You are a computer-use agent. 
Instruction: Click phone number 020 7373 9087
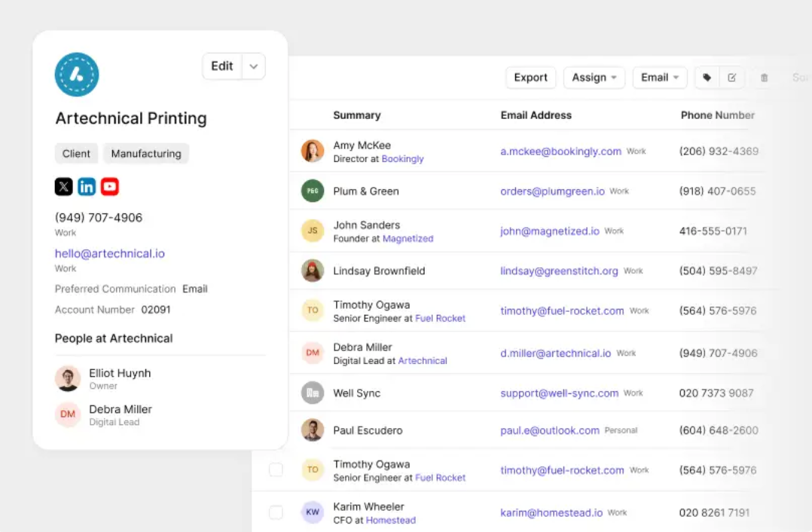click(716, 393)
